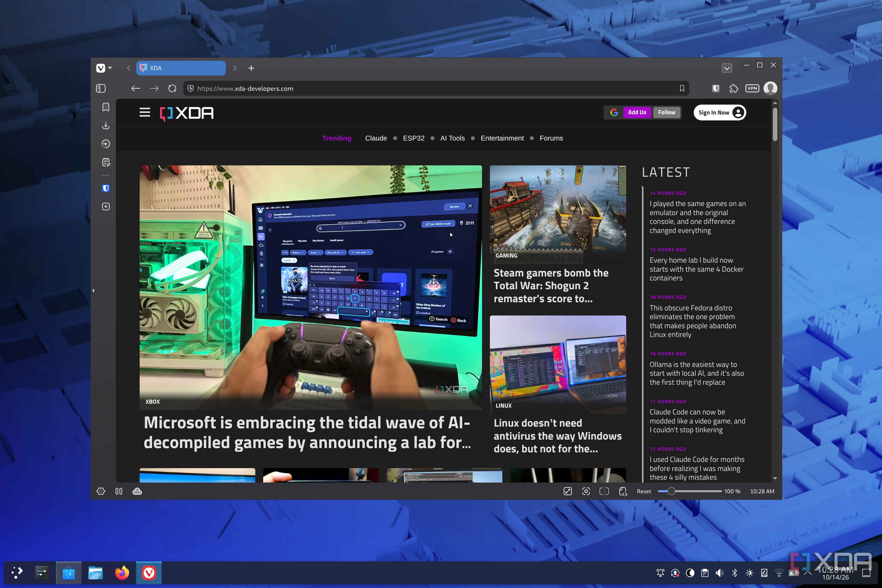Reload the current page
The image size is (882, 588).
click(x=172, y=88)
